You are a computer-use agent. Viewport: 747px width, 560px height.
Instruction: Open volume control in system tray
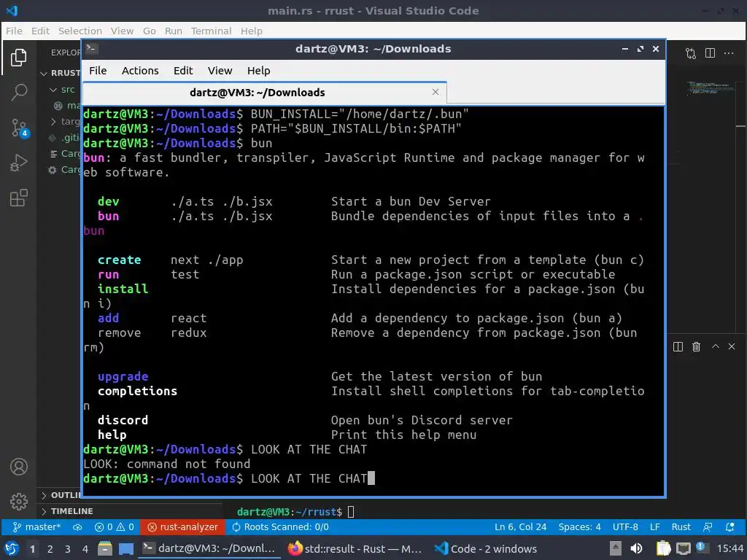click(x=636, y=548)
